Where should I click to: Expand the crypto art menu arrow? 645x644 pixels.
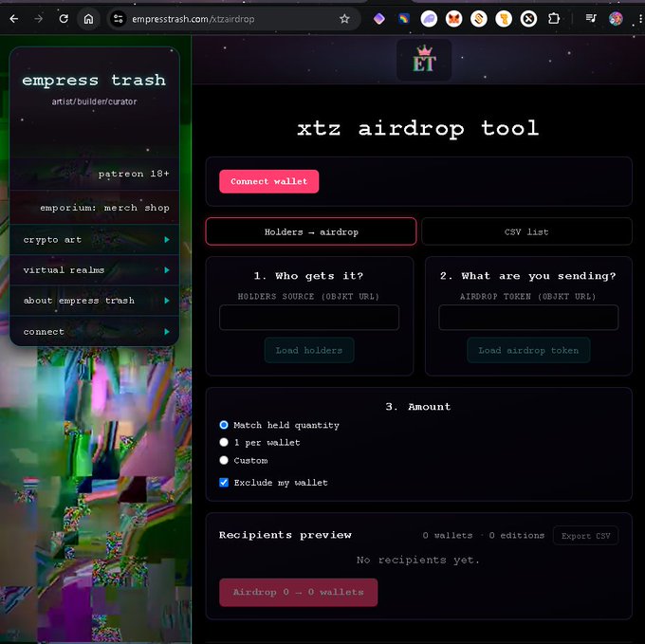pyautogui.click(x=167, y=239)
